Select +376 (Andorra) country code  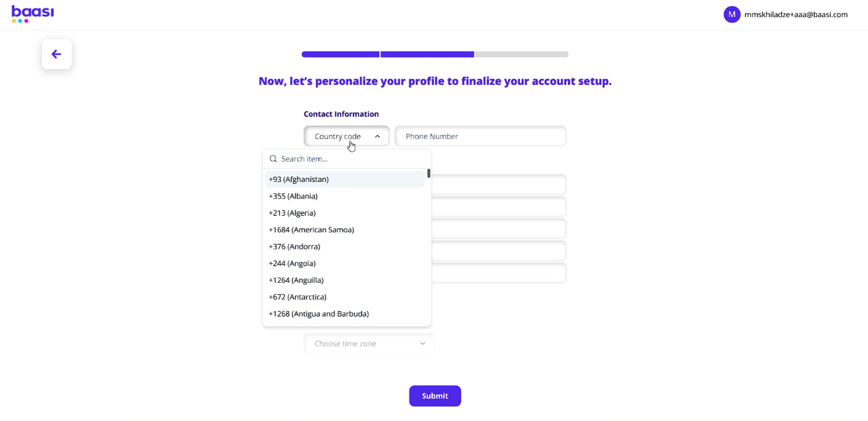(294, 246)
